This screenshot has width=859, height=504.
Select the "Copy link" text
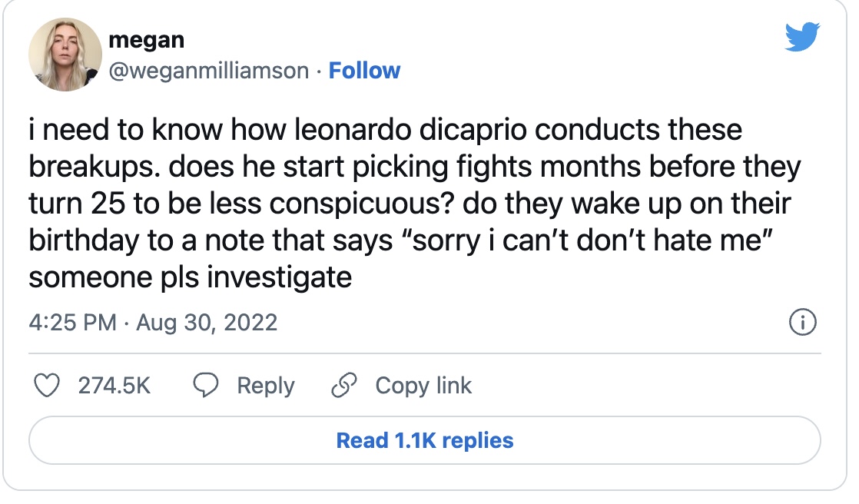coord(423,386)
